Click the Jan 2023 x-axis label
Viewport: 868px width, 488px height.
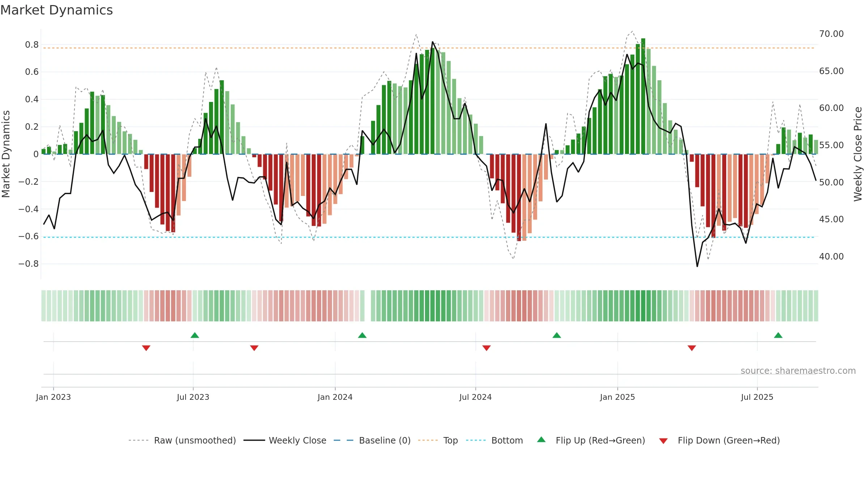[x=54, y=397]
